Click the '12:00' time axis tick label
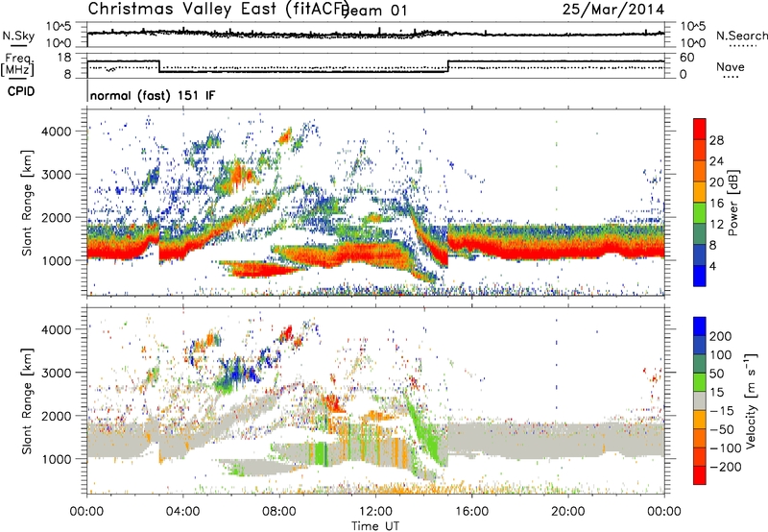The image size is (768, 532). point(375,512)
